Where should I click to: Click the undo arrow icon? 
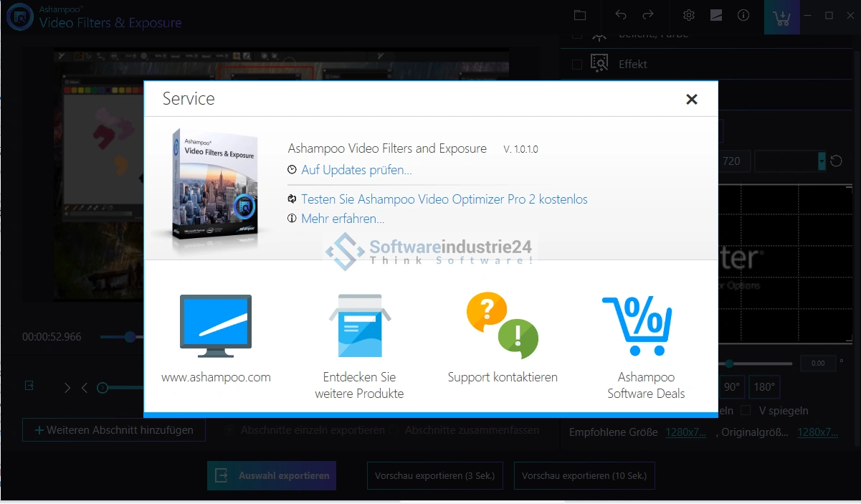tap(621, 16)
